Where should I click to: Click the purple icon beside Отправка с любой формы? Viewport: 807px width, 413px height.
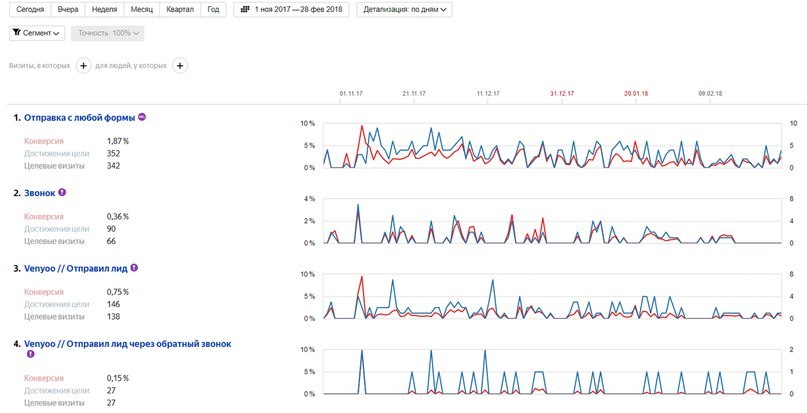point(142,117)
